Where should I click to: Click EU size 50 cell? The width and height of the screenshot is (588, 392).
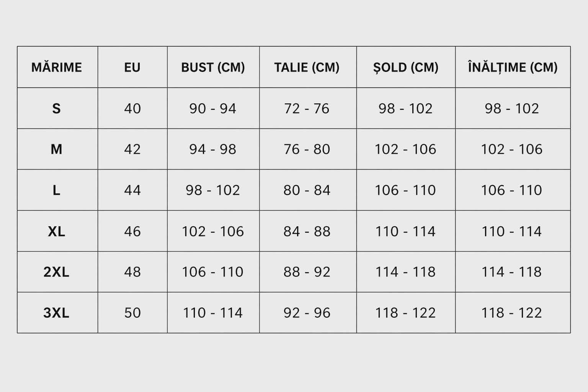coord(132,313)
